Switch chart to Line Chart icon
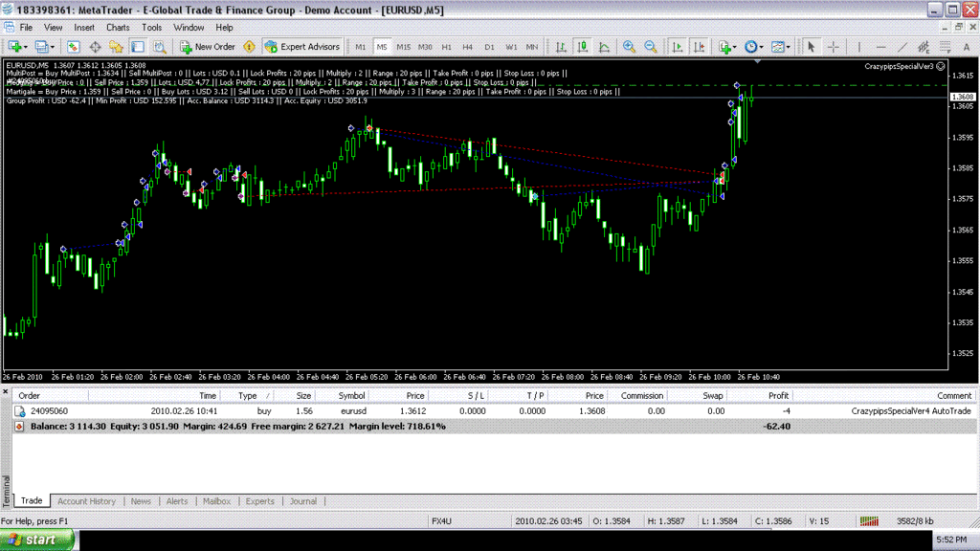The image size is (980, 551). click(605, 47)
